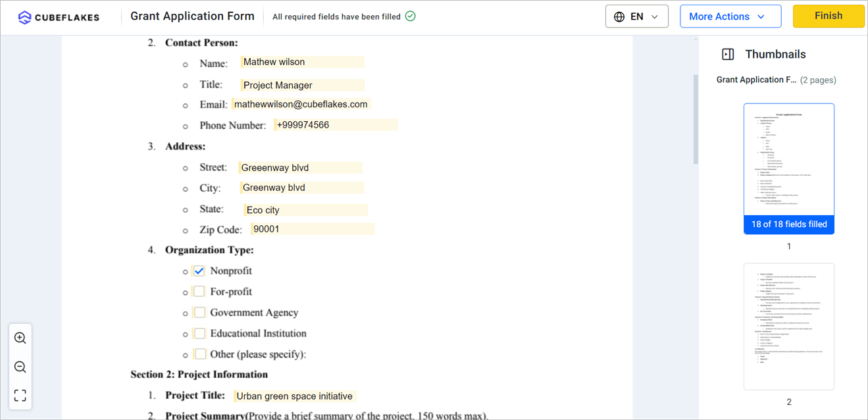868x420 pixels.
Task: Click the State field with Eco city
Action: point(305,210)
